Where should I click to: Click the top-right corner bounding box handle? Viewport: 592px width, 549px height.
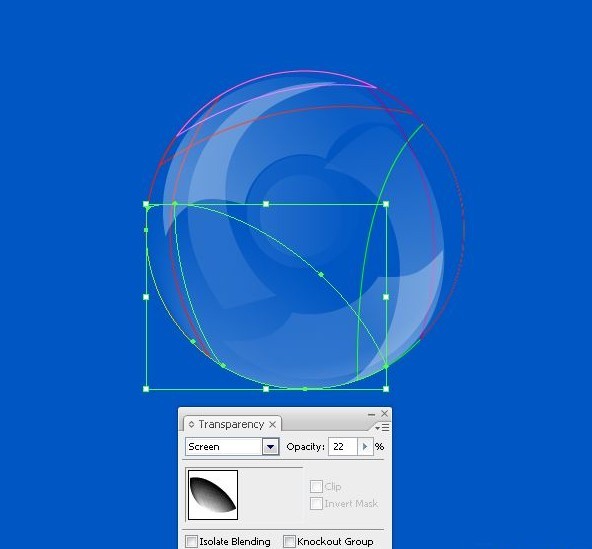pos(386,204)
